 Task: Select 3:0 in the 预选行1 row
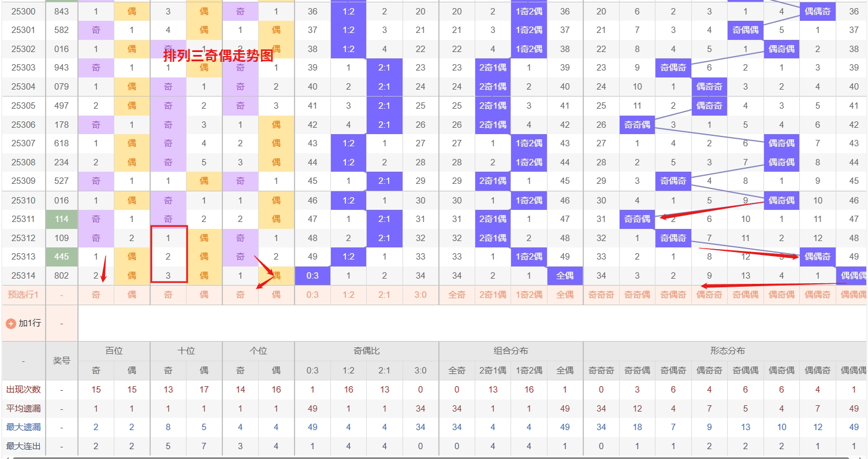[420, 295]
